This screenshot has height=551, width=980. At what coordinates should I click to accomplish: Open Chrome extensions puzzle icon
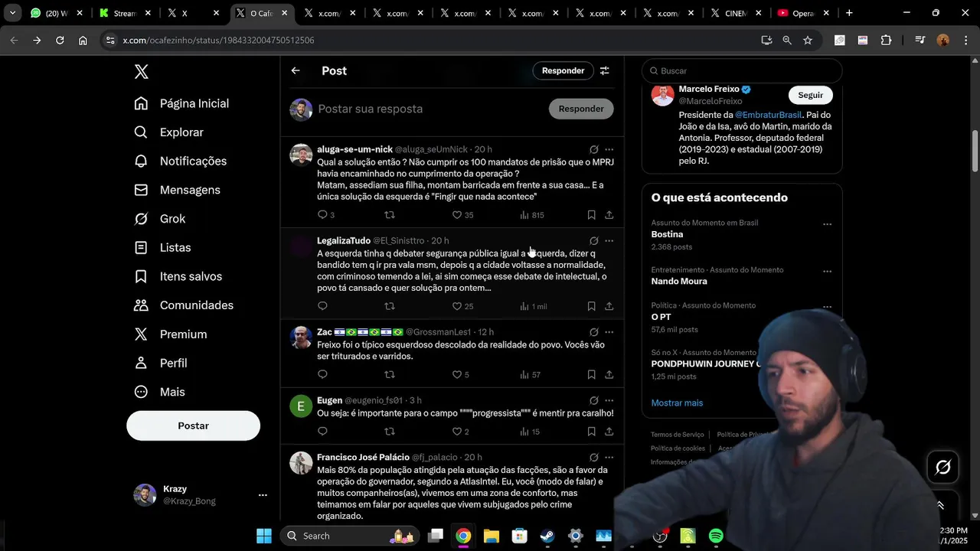point(886,40)
